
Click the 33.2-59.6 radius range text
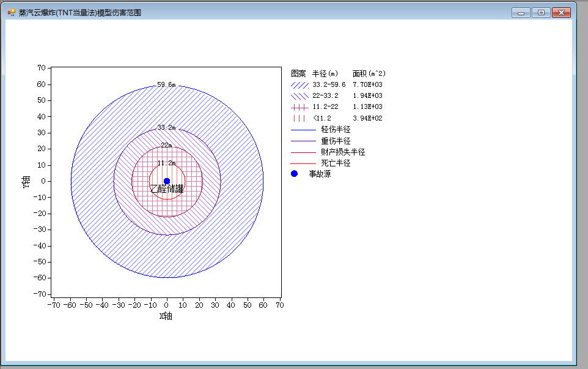point(329,85)
